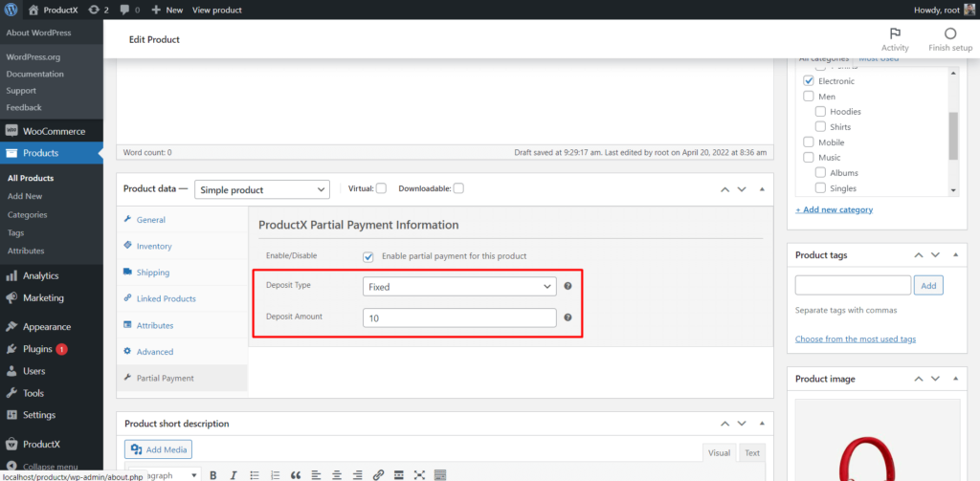Apply bold in short description editor

[x=213, y=475]
